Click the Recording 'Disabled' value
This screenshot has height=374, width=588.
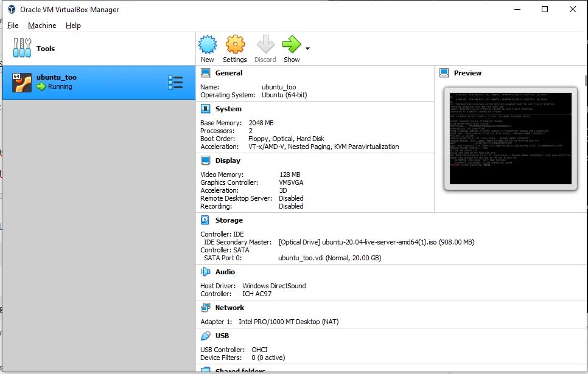tap(291, 206)
